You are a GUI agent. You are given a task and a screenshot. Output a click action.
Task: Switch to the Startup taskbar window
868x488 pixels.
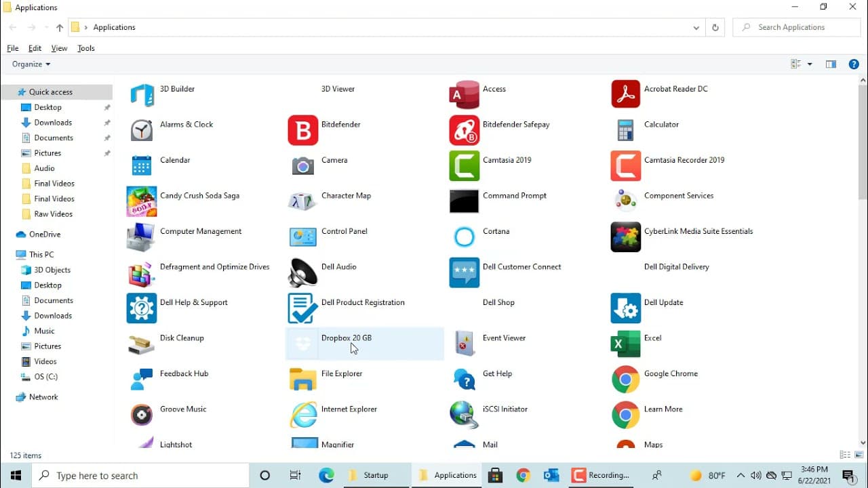pos(375,475)
